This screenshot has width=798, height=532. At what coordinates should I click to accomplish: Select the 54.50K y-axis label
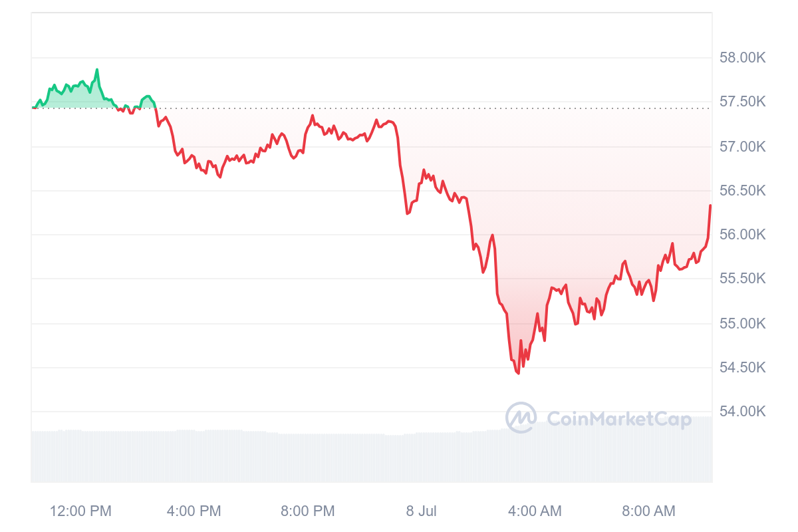point(743,368)
